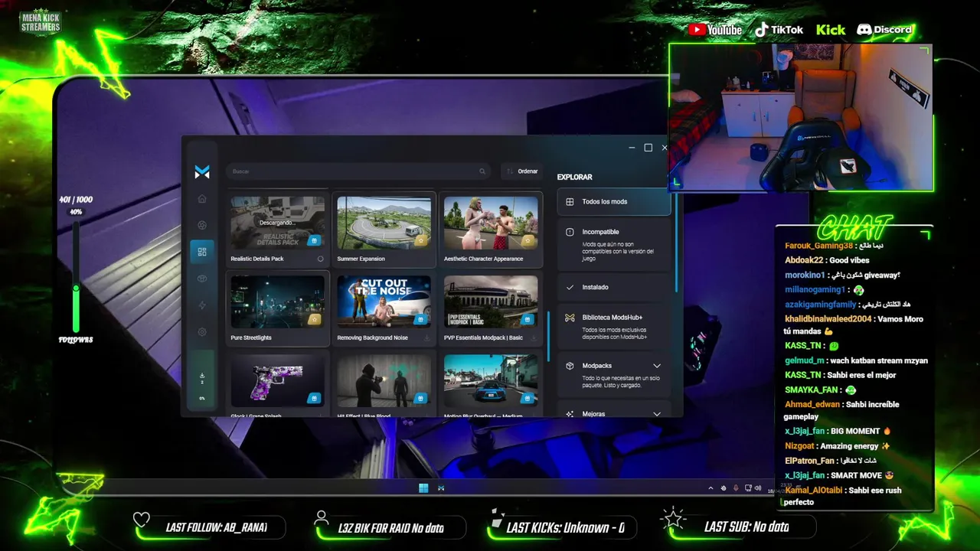Open the Pure Streetlights mod thumbnail
This screenshot has width=980, height=551.
[x=277, y=302]
